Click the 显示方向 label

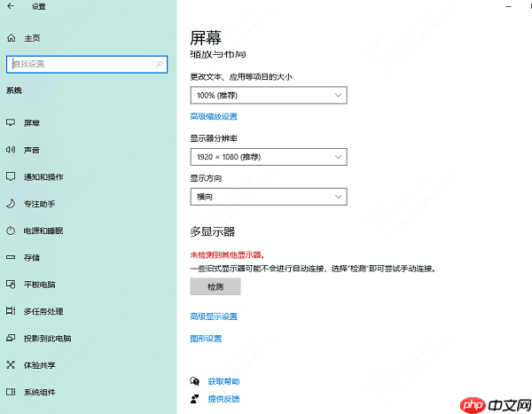pyautogui.click(x=206, y=178)
